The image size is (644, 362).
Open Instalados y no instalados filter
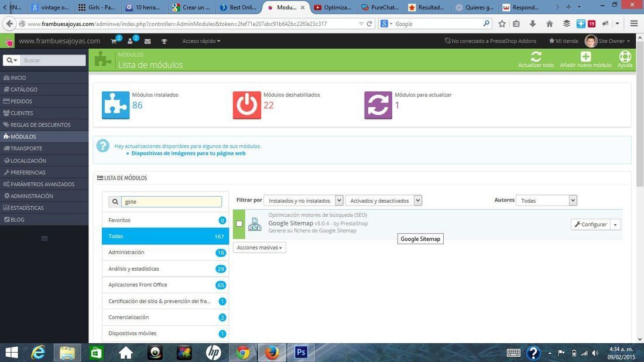(x=303, y=200)
